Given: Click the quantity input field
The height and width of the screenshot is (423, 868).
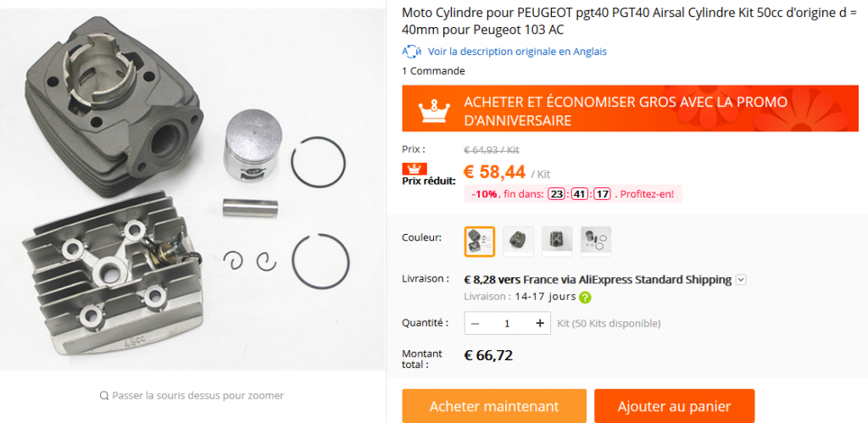Looking at the screenshot, I should [507, 323].
